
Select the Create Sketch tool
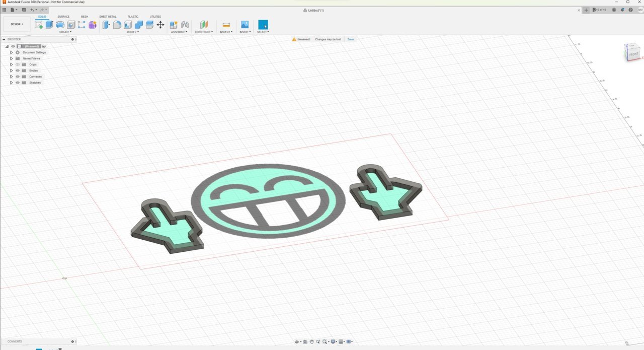point(39,25)
